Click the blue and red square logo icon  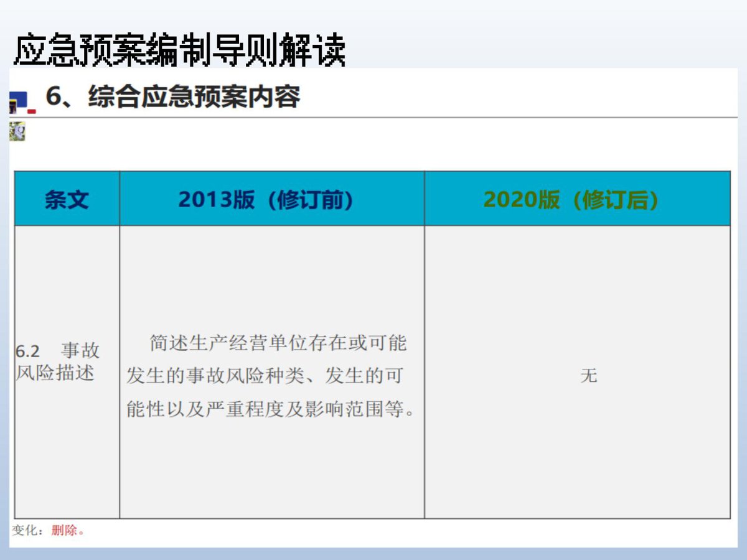(x=22, y=102)
